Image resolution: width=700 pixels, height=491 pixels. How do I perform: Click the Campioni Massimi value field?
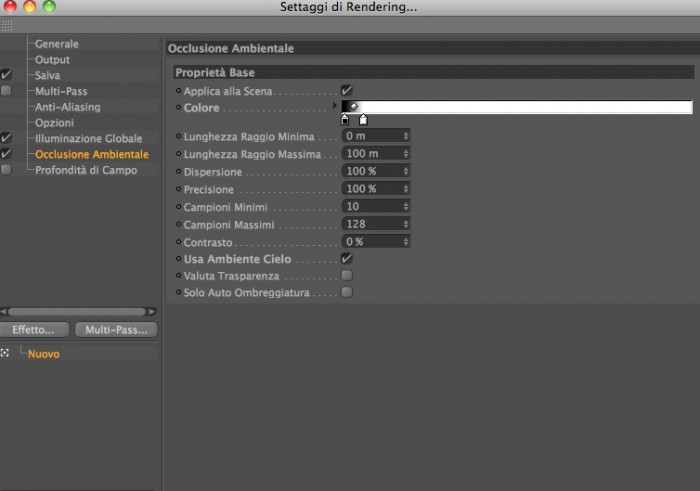(x=376, y=224)
